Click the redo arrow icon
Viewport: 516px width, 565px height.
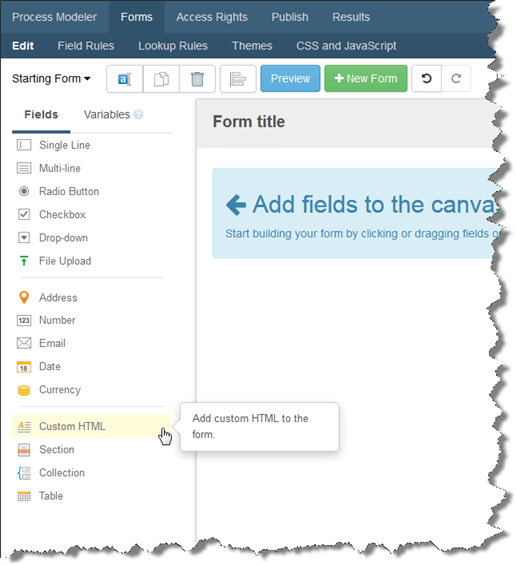click(456, 79)
